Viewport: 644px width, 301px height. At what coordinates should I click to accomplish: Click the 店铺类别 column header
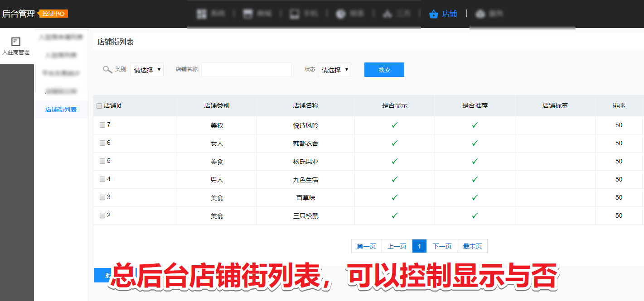(217, 105)
